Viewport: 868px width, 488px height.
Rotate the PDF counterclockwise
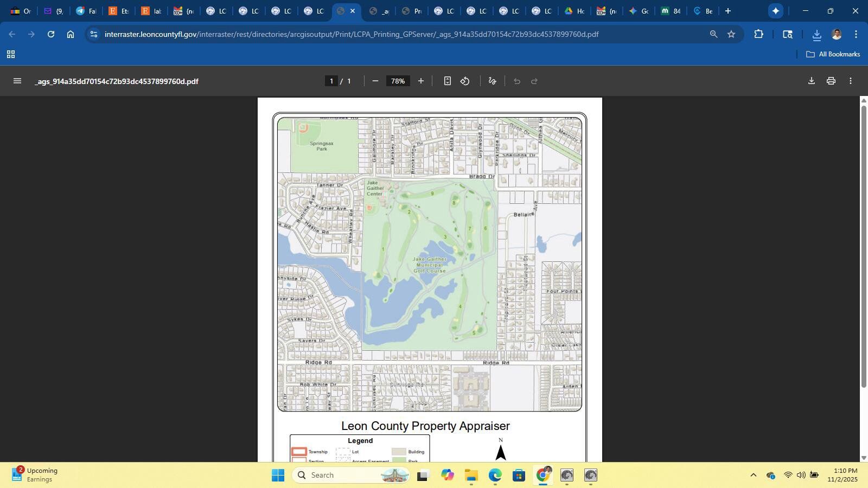click(465, 81)
